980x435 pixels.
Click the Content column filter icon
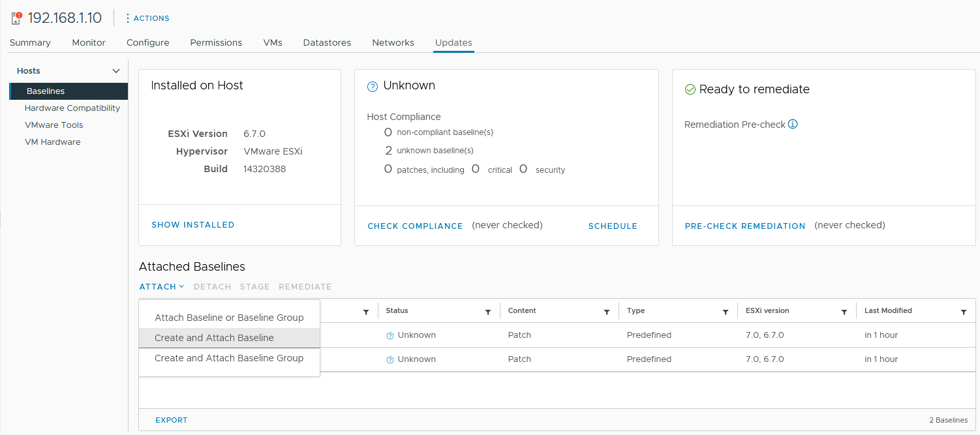click(607, 312)
